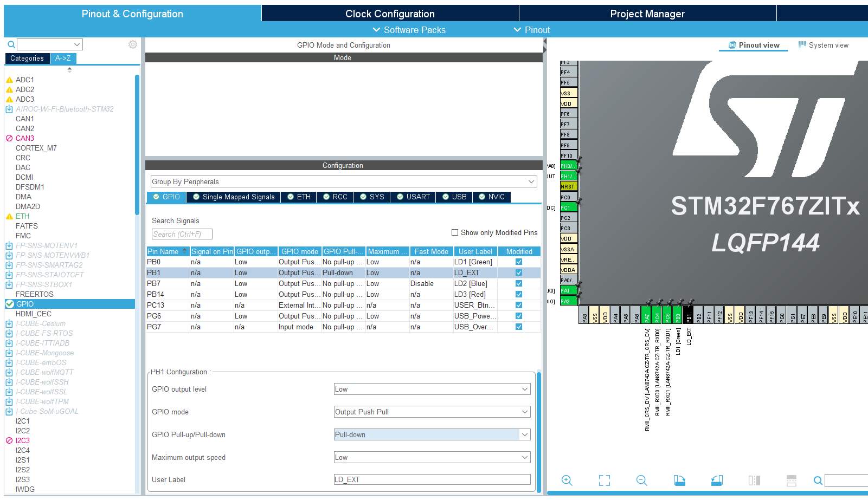Screen dimensions: 868x500
Task: Select Pinout & Configuration tab
Action: (x=132, y=14)
